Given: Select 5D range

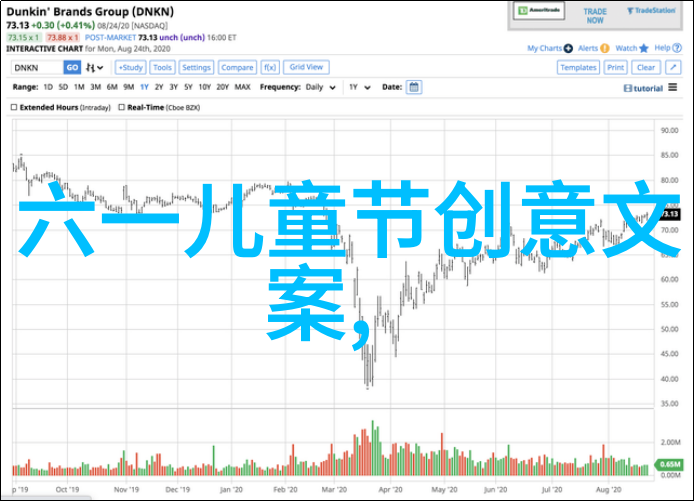Looking at the screenshot, I should pos(63,87).
